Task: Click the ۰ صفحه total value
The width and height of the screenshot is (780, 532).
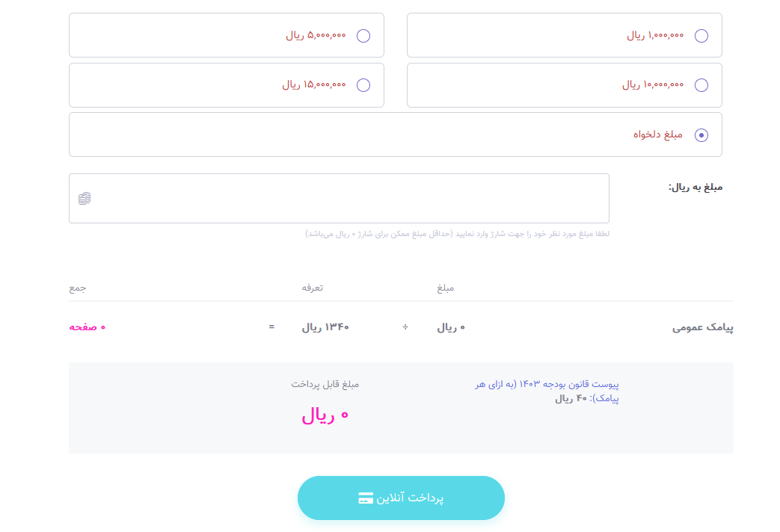Action: 87,327
